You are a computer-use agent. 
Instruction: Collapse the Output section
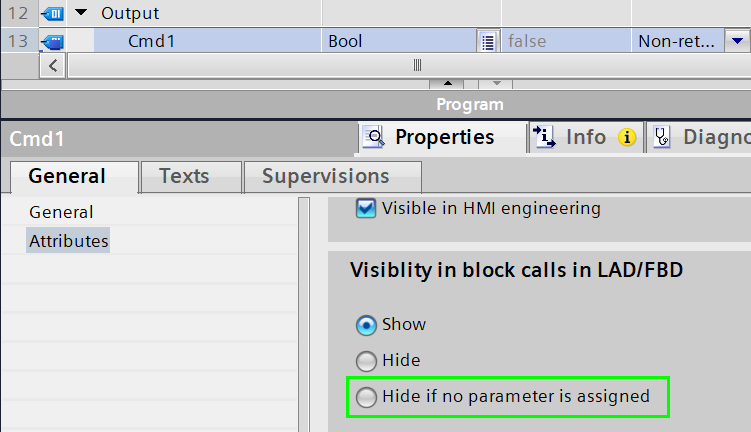tap(81, 14)
